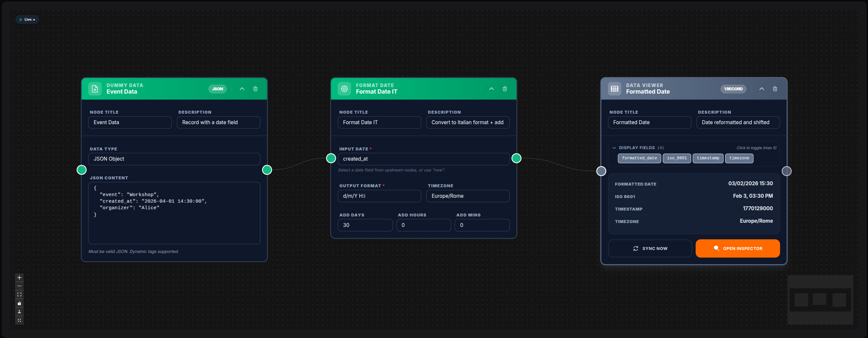Click the Add Days input field
868x338 pixels.
tap(365, 225)
